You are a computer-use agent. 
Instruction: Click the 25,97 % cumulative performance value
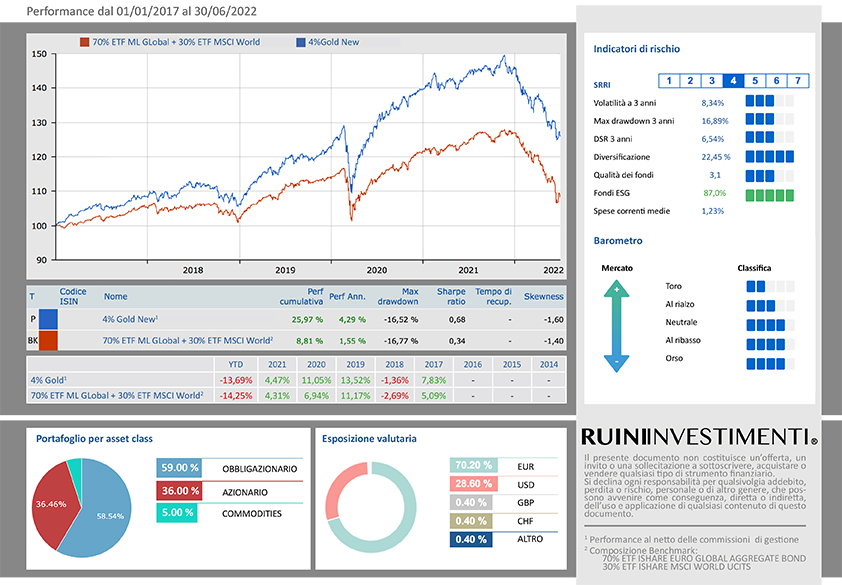[307, 320]
